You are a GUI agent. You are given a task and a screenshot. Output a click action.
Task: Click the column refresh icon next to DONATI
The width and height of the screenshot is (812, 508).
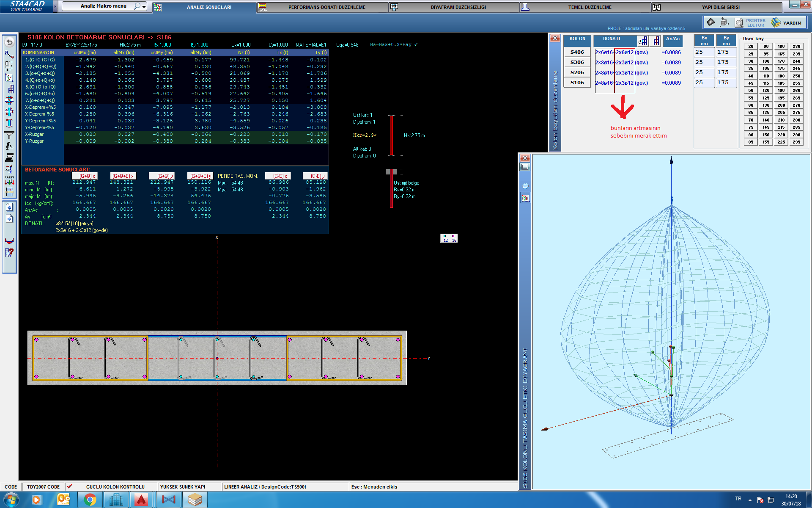click(x=642, y=41)
